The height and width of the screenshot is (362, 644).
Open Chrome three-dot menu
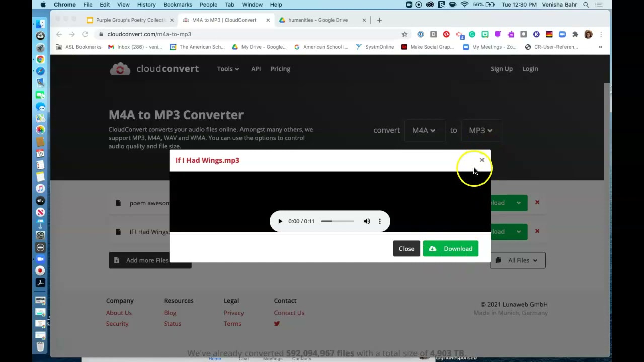click(601, 34)
